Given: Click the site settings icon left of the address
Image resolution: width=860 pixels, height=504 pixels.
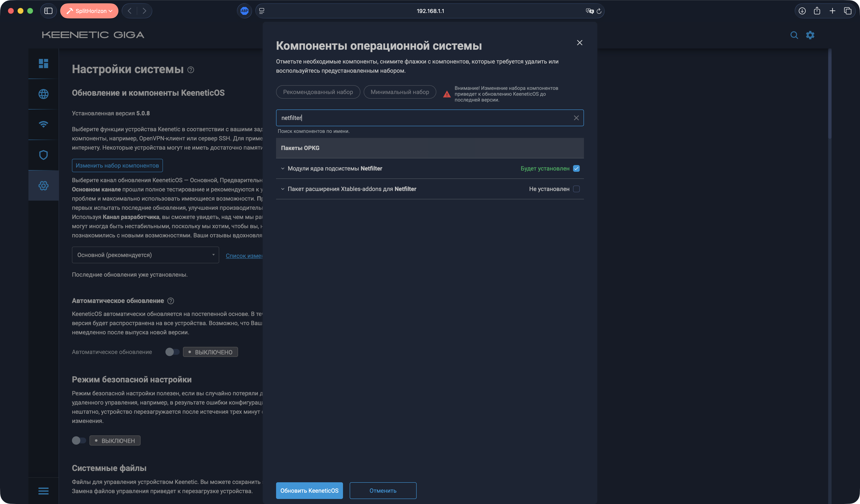Looking at the screenshot, I should [x=262, y=11].
